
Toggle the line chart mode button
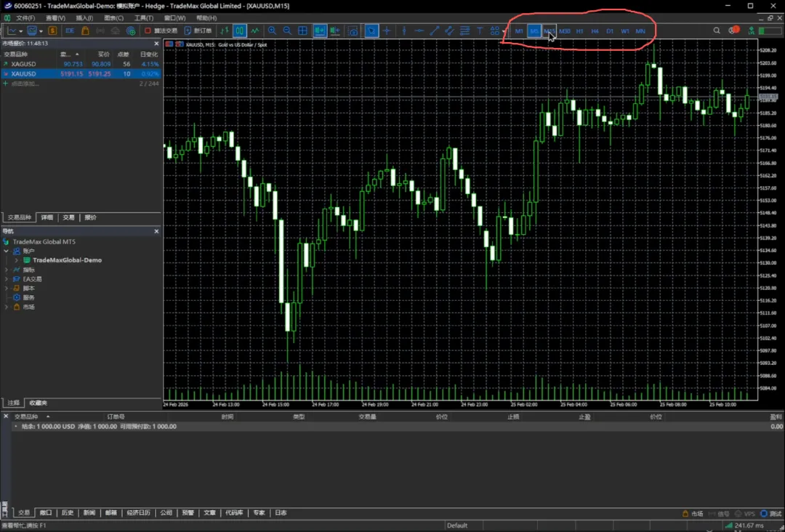[x=255, y=31]
